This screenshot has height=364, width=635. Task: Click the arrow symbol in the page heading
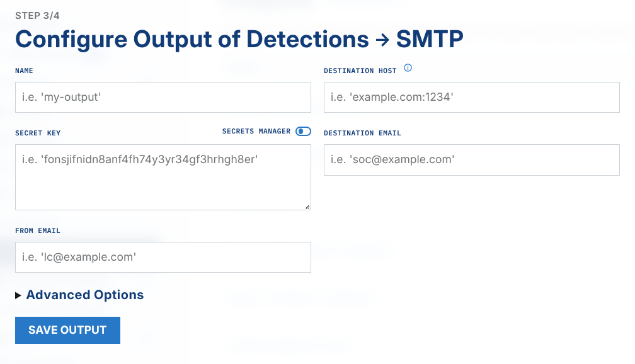pyautogui.click(x=382, y=40)
